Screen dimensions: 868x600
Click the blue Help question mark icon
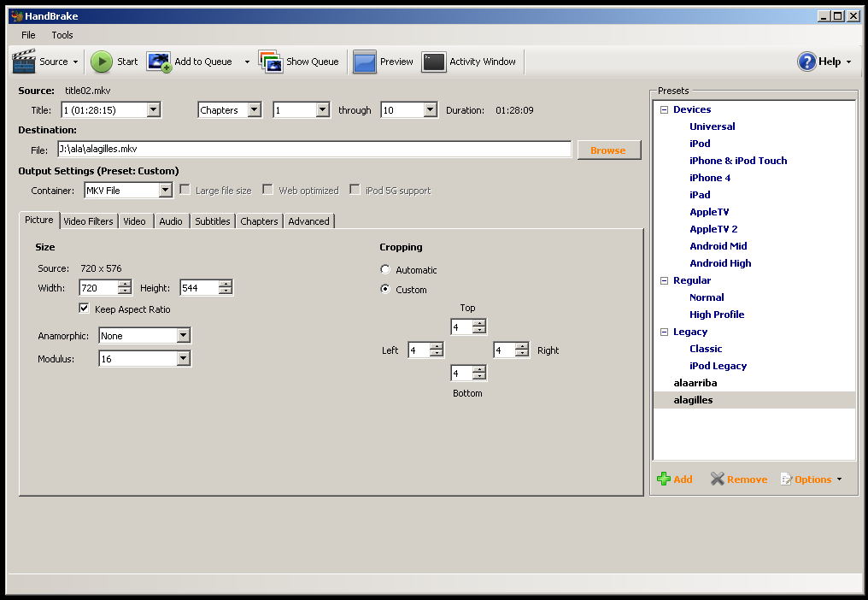pos(806,62)
